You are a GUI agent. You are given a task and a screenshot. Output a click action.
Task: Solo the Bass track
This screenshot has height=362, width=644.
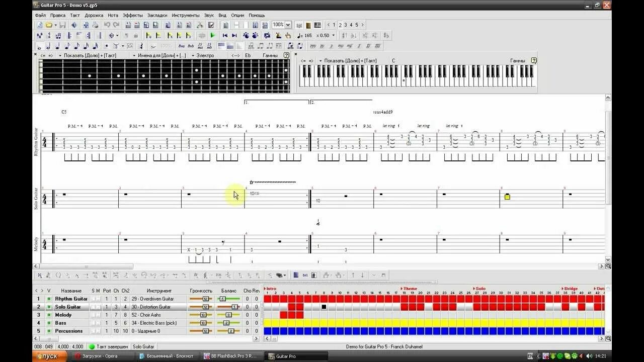pyautogui.click(x=93, y=323)
